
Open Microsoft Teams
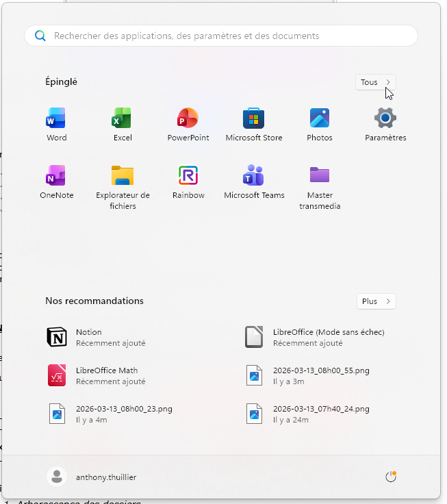[x=254, y=182]
